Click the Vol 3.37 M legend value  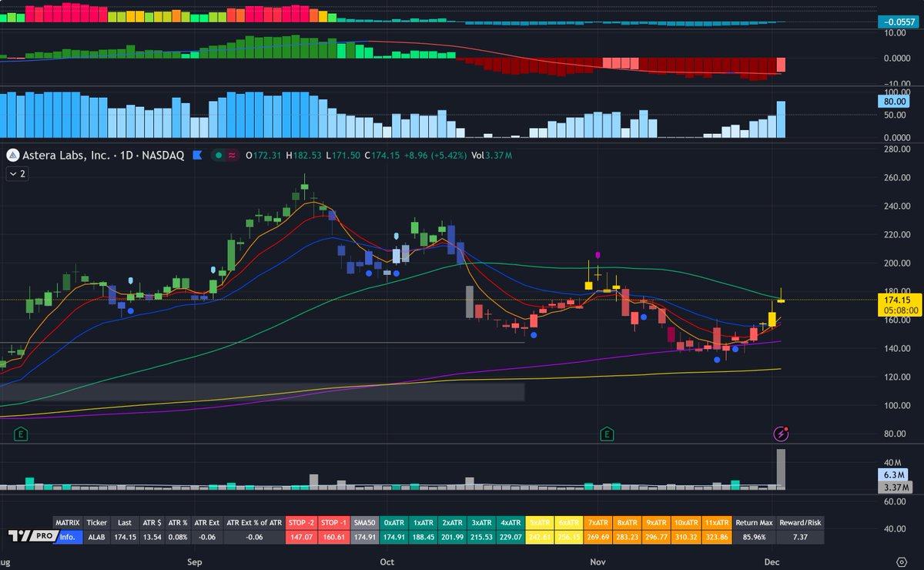pos(491,156)
